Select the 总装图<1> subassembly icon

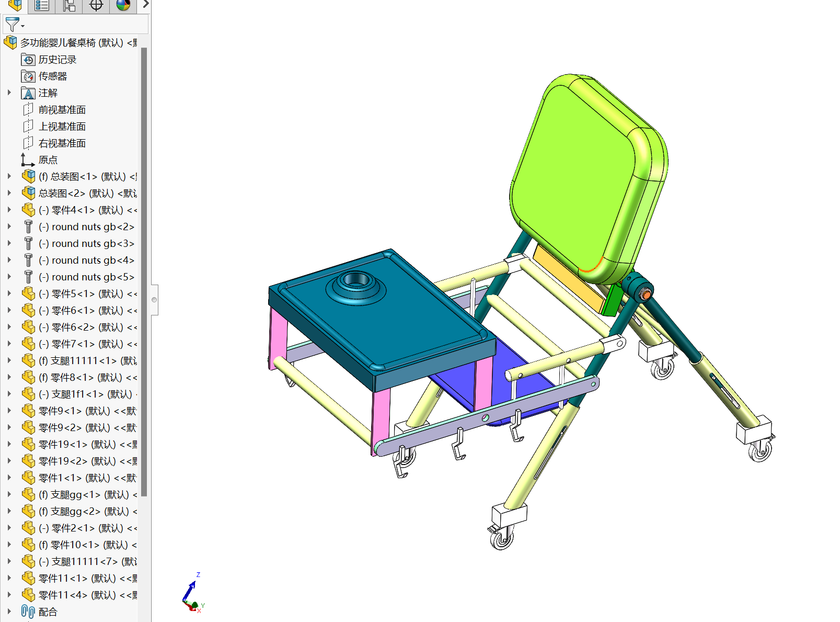coord(29,176)
